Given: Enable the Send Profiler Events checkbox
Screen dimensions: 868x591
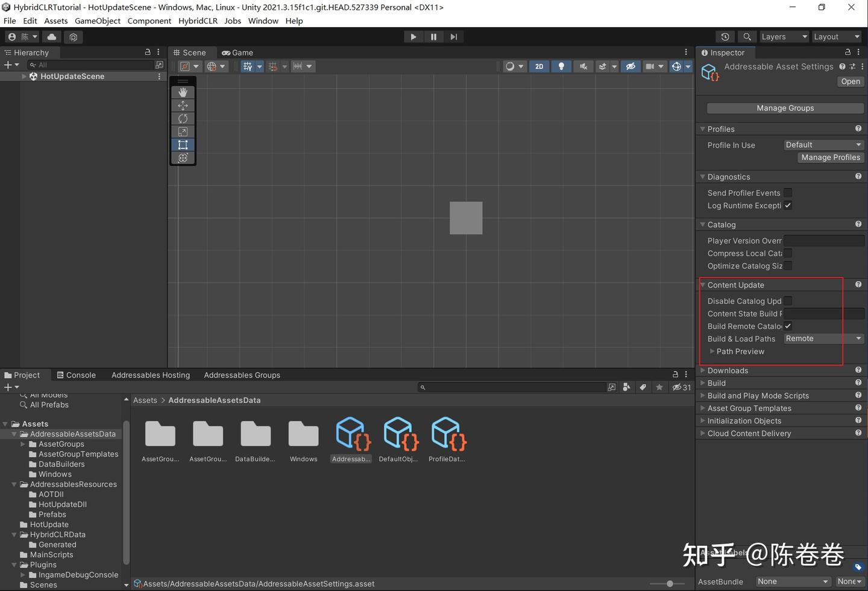Looking at the screenshot, I should pyautogui.click(x=788, y=193).
